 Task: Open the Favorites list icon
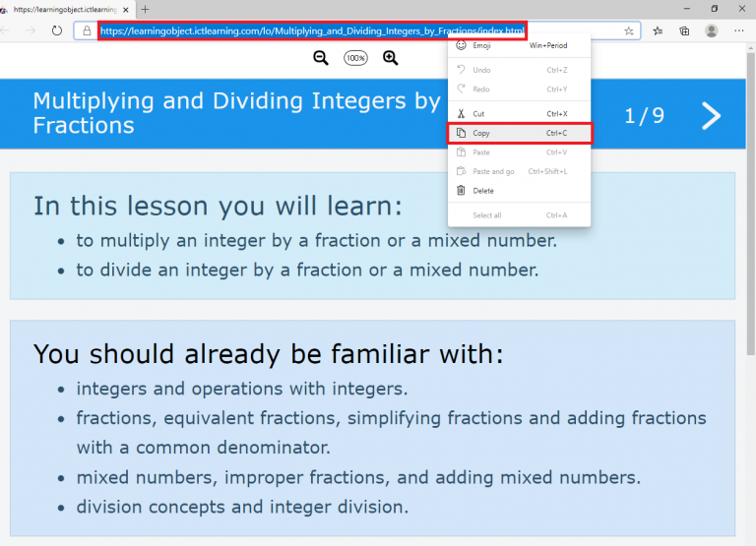(658, 30)
